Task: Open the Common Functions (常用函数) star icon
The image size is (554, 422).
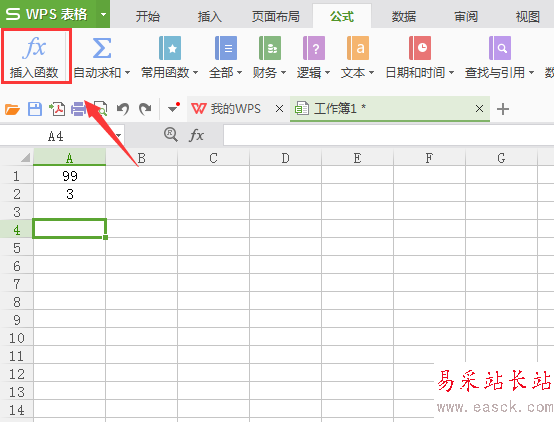Action: click(x=170, y=48)
